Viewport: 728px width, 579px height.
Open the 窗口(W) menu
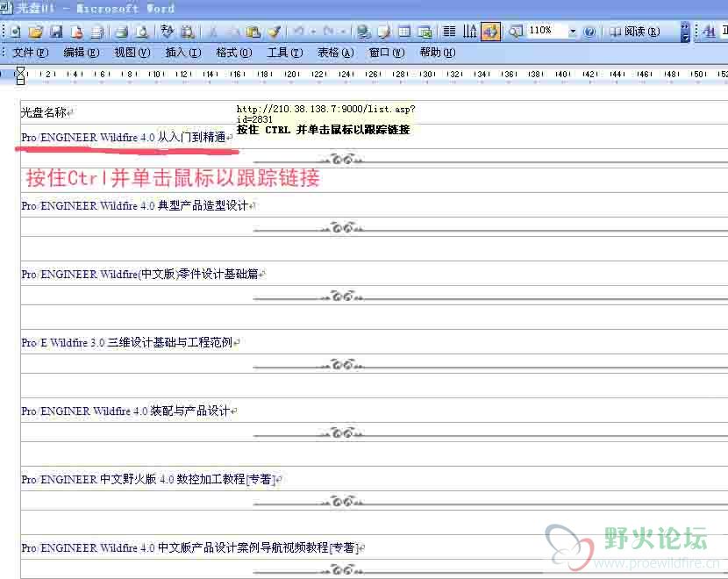tap(386, 53)
